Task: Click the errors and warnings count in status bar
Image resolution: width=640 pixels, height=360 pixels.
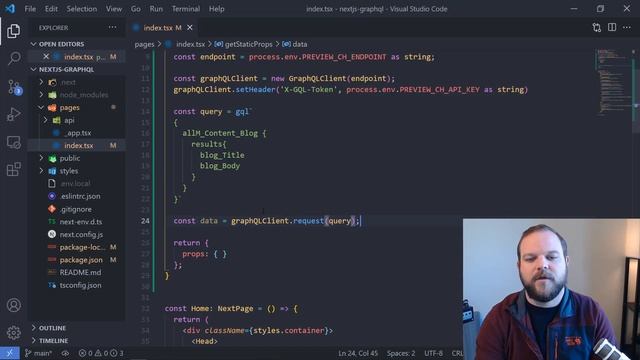Action: point(100,353)
